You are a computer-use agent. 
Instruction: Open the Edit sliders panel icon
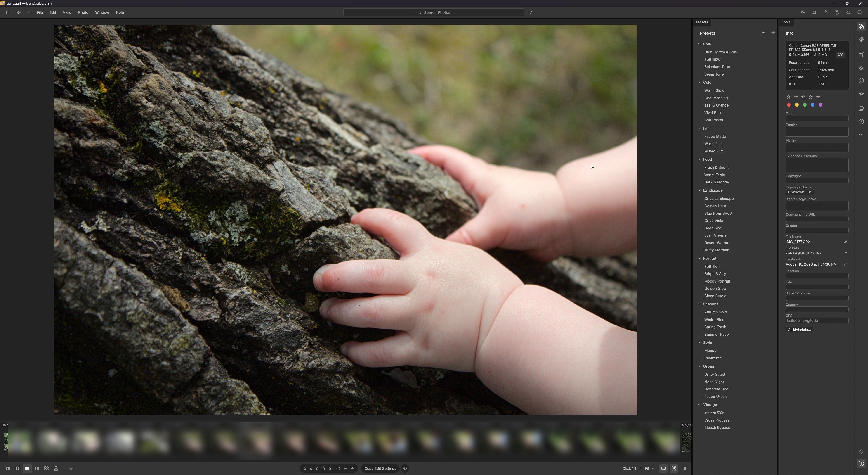pyautogui.click(x=861, y=40)
